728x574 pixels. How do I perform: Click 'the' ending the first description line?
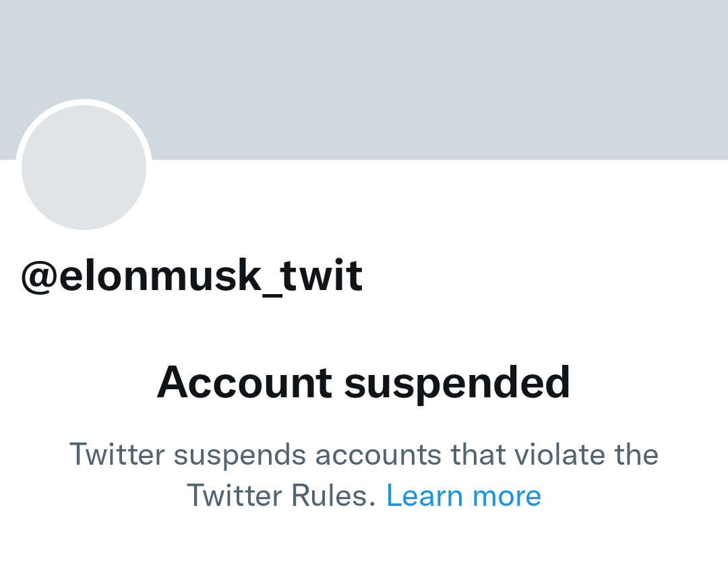(x=636, y=454)
